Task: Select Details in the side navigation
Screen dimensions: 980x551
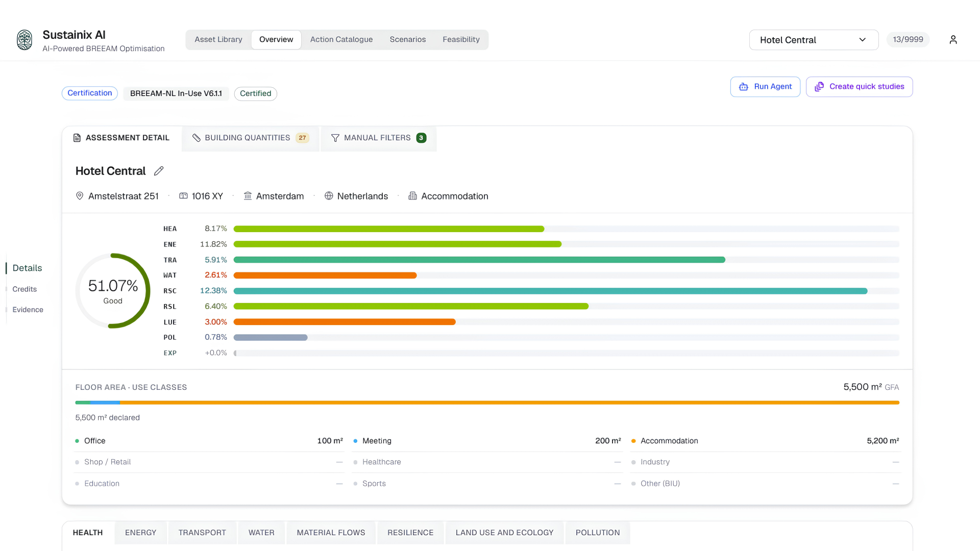Action: click(x=28, y=268)
